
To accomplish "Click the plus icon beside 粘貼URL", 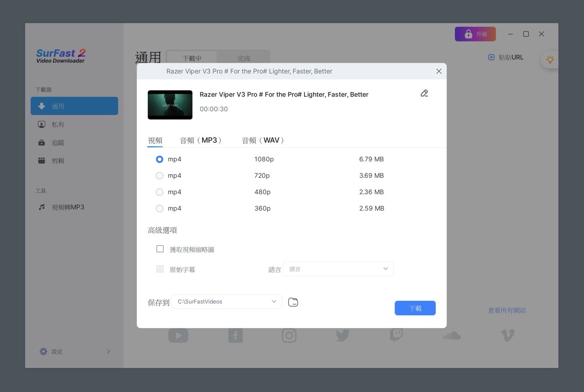I will (491, 57).
